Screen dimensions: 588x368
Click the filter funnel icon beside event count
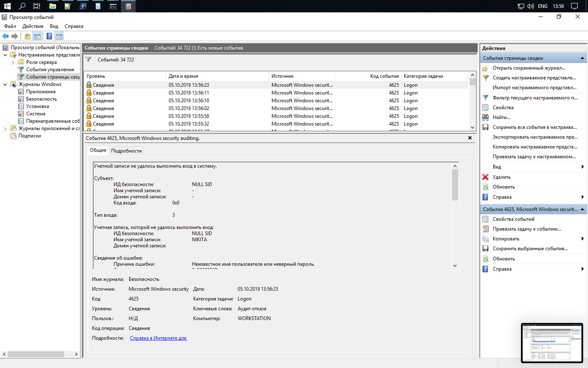[x=88, y=59]
